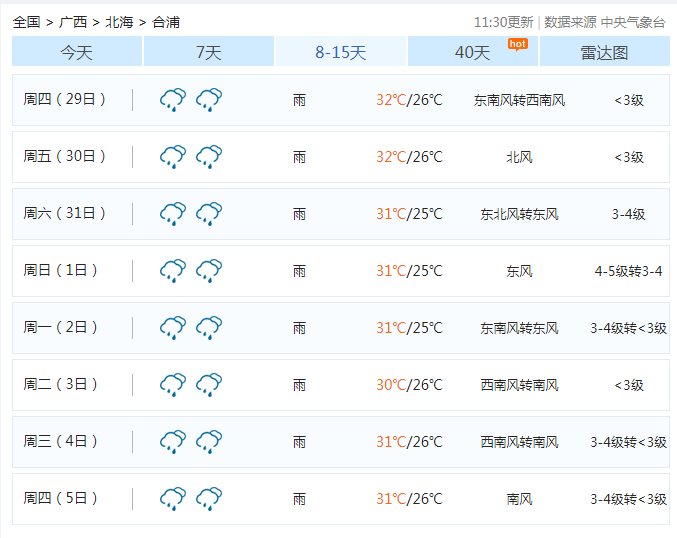677x538 pixels.
Task: Open the 40天 forecast tab
Action: click(472, 52)
